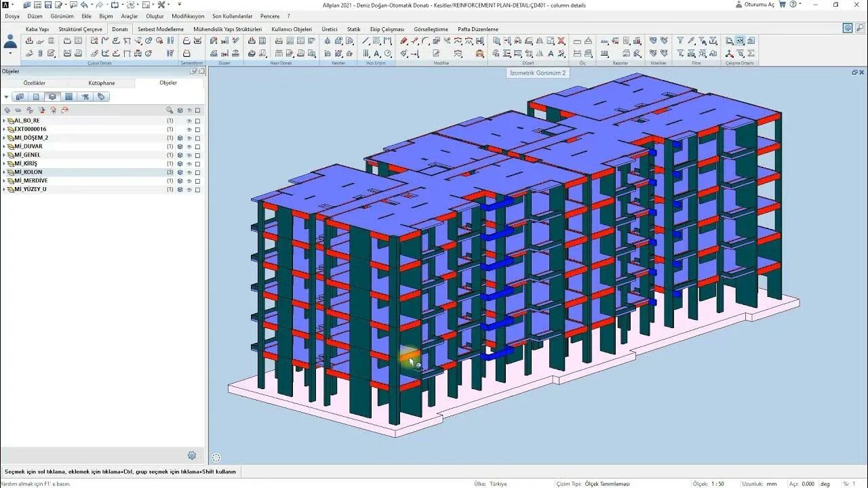Click the shopping cart icon in title bar
The image size is (868, 488).
(x=782, y=4)
